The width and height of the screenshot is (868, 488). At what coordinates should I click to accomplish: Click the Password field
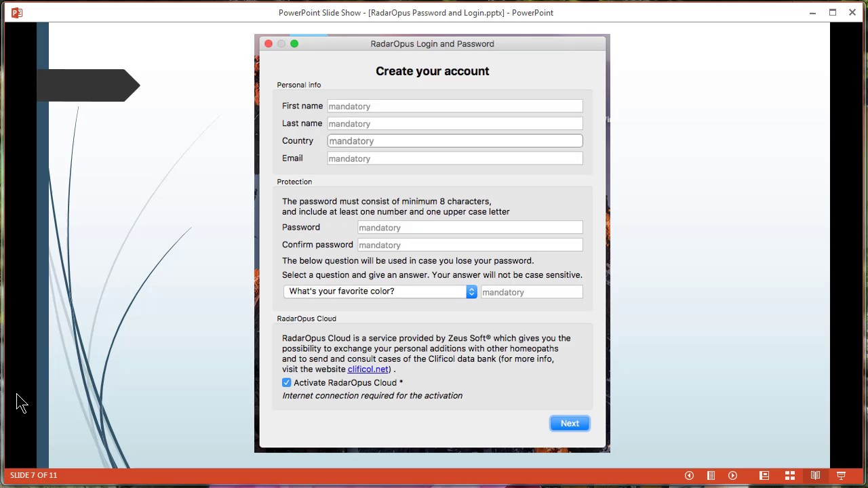click(470, 228)
